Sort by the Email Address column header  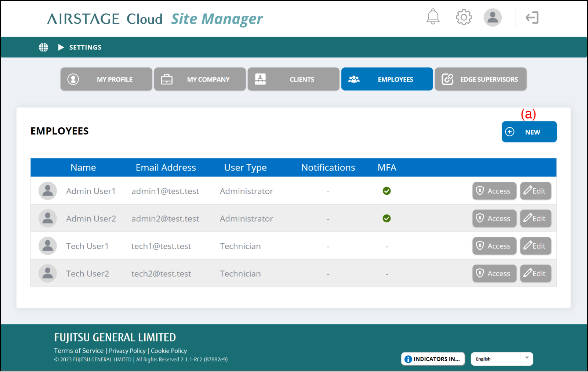[166, 168]
